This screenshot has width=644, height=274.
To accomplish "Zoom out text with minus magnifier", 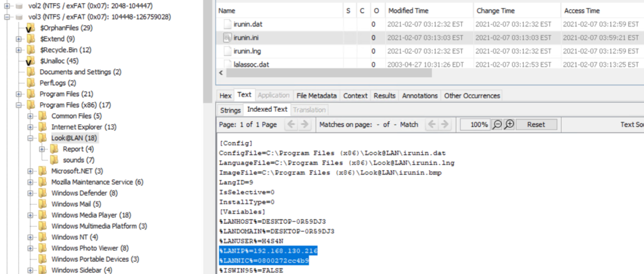I will [x=497, y=124].
